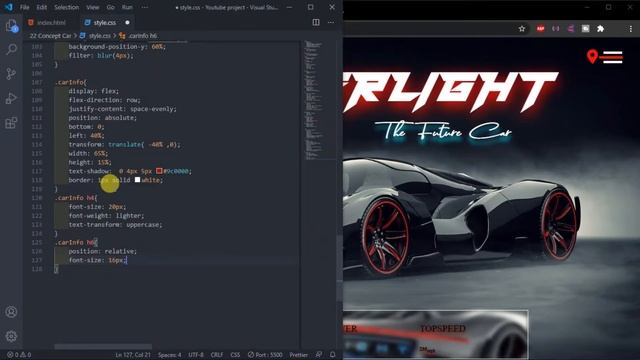Place cursor on text-transform: uppercase line
This screenshot has width=640, height=360.
(116, 224)
